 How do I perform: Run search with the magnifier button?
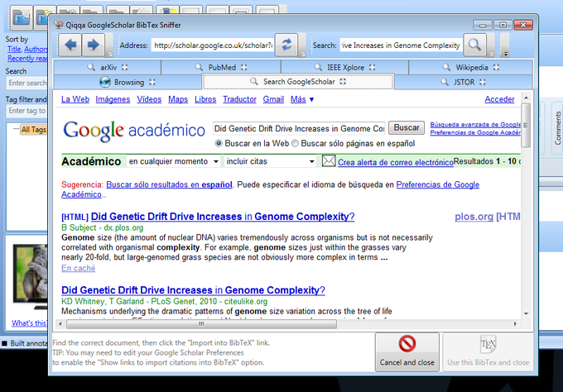click(474, 45)
